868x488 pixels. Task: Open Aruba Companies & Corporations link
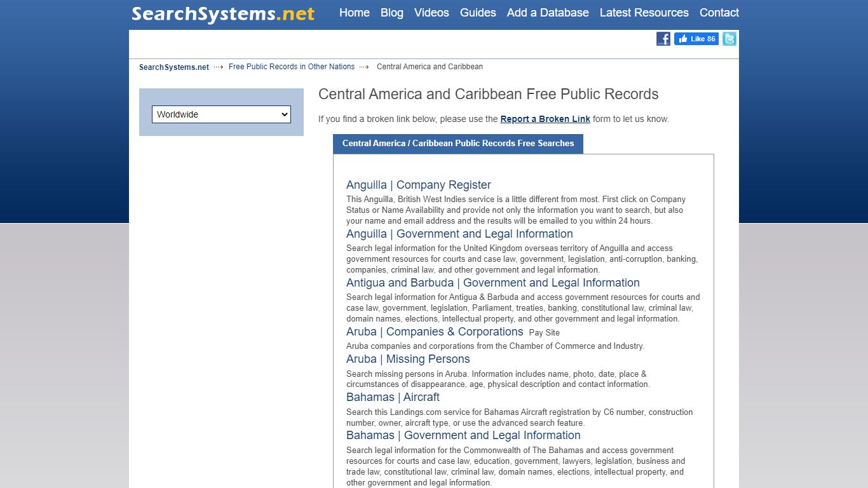(435, 332)
